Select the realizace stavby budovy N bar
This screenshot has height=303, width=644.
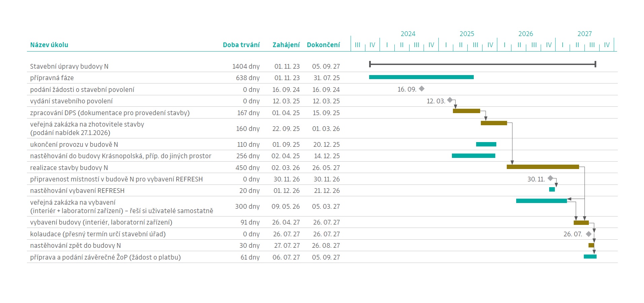pos(542,167)
